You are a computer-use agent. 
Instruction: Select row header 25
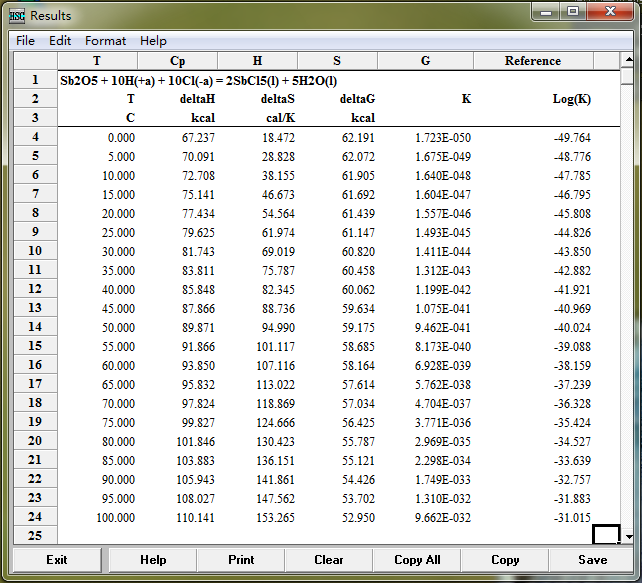35,535
